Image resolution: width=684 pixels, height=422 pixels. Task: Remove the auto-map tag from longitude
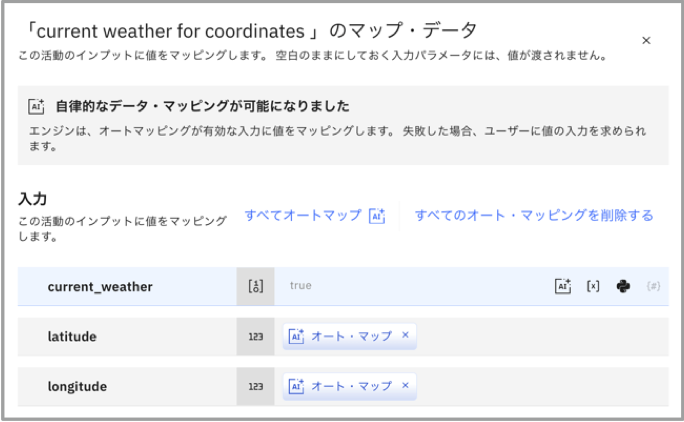[405, 385]
